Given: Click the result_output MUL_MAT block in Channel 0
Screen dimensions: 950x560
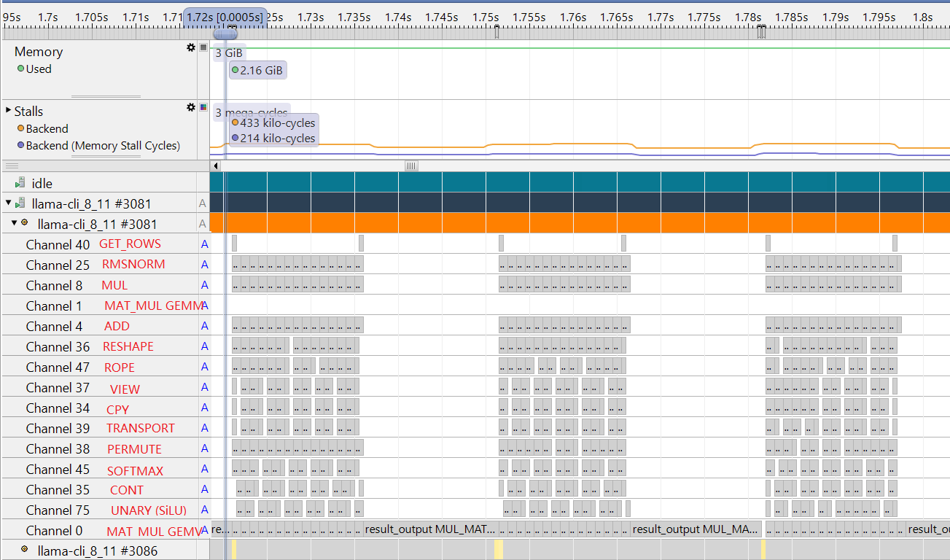Looking at the screenshot, I should coord(430,529).
